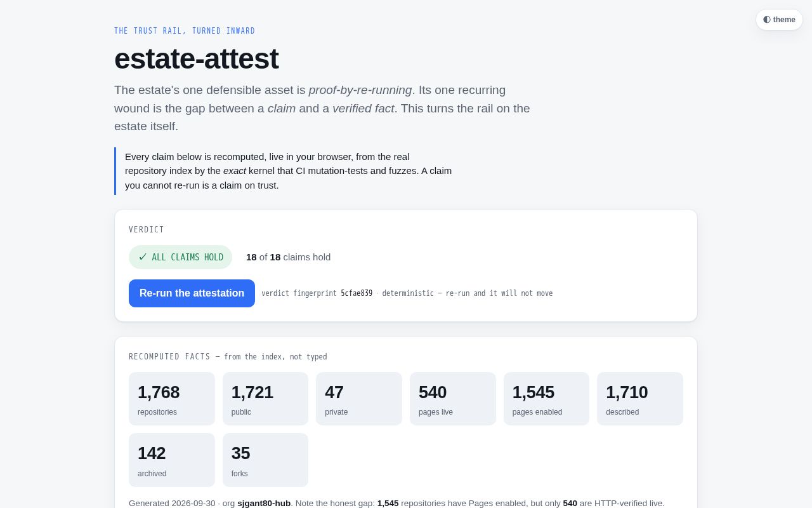Viewport: 812px width, 508px height.
Task: Click the 1,768 repositories stat card
Action: click(x=172, y=399)
